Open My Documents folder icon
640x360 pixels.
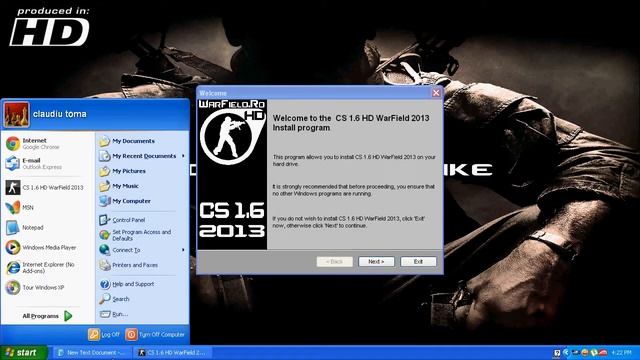pyautogui.click(x=104, y=141)
